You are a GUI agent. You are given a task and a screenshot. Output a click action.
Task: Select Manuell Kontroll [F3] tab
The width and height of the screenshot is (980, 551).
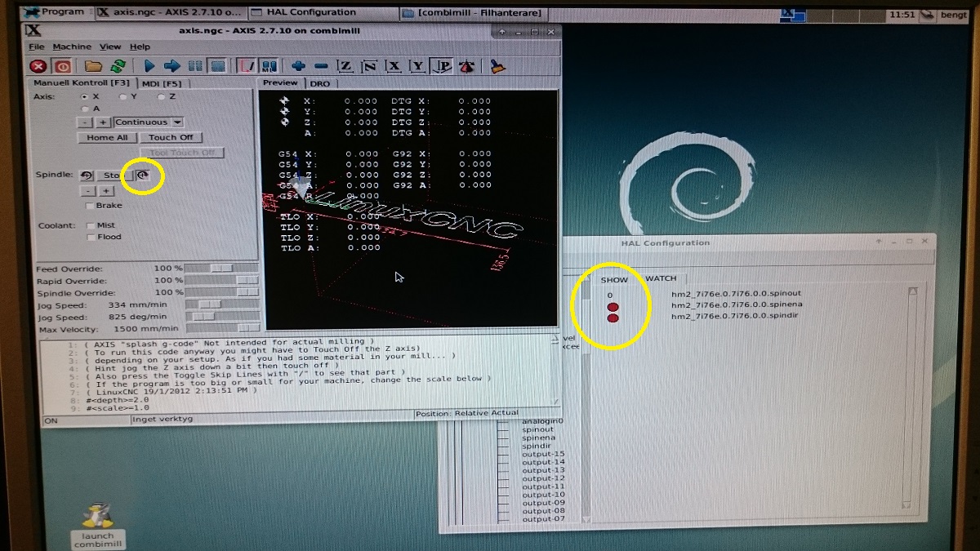coord(81,83)
